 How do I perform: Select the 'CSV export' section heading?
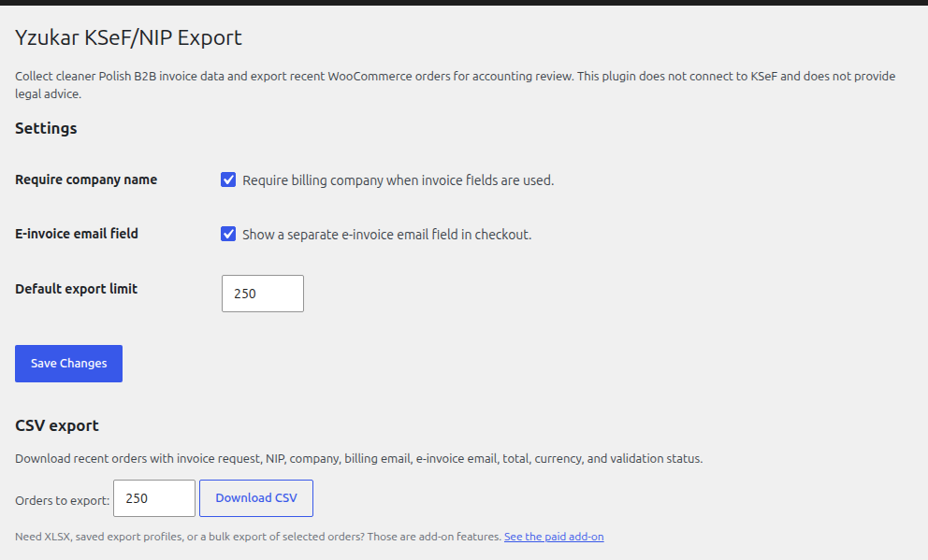(57, 425)
